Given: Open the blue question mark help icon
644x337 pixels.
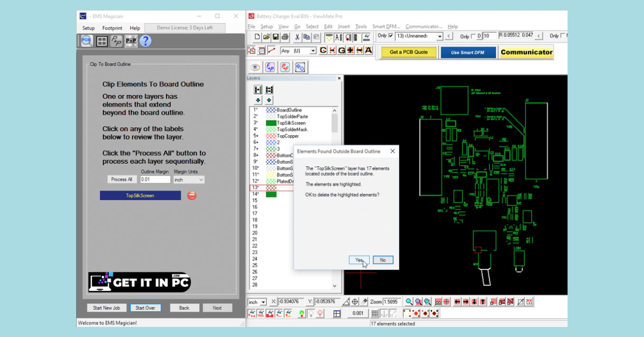Looking at the screenshot, I should coord(145,41).
